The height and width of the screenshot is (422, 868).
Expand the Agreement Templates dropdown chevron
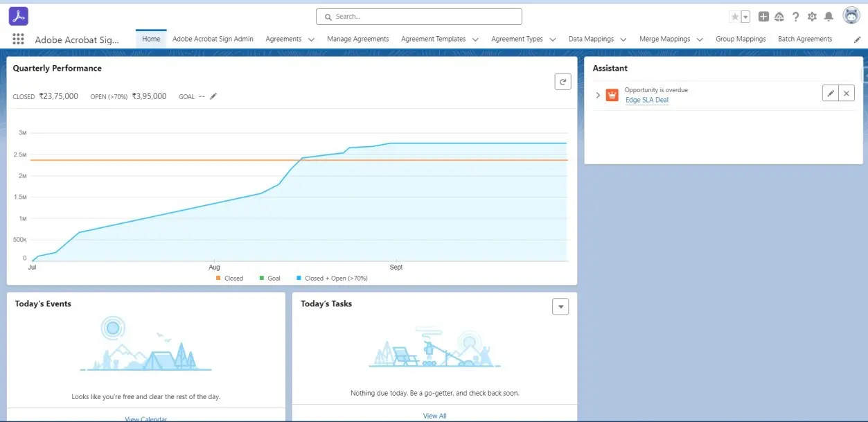pyautogui.click(x=475, y=39)
